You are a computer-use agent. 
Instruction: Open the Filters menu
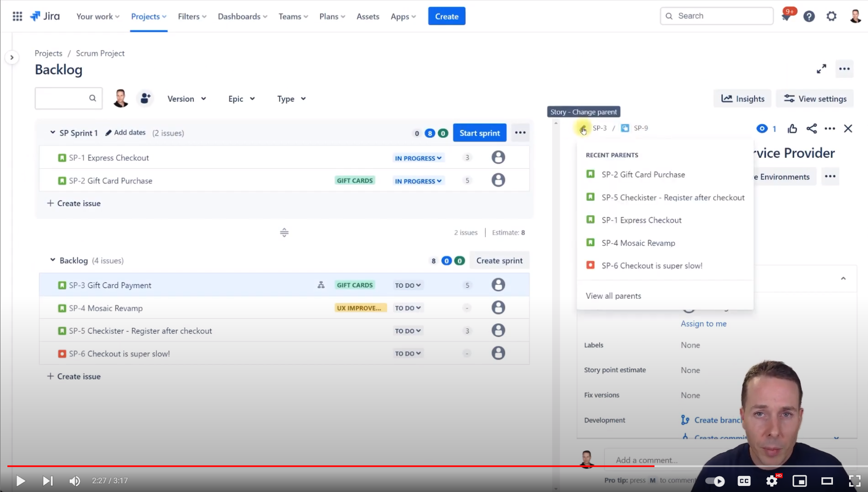(x=192, y=16)
